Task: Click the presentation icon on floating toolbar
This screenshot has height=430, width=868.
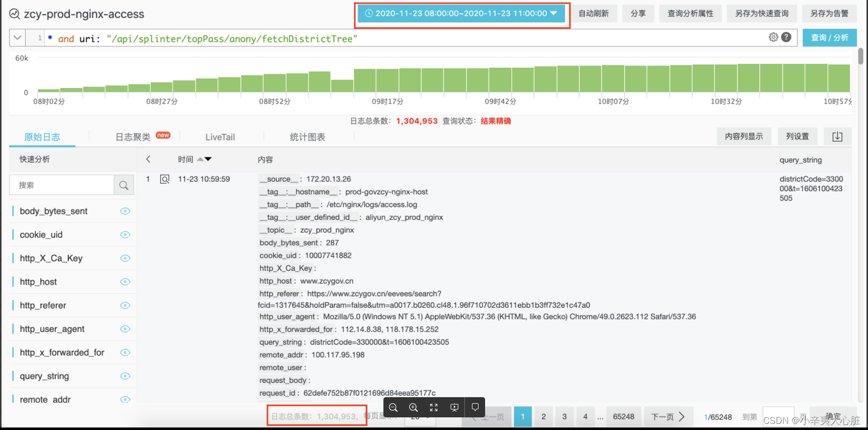Action: click(454, 407)
